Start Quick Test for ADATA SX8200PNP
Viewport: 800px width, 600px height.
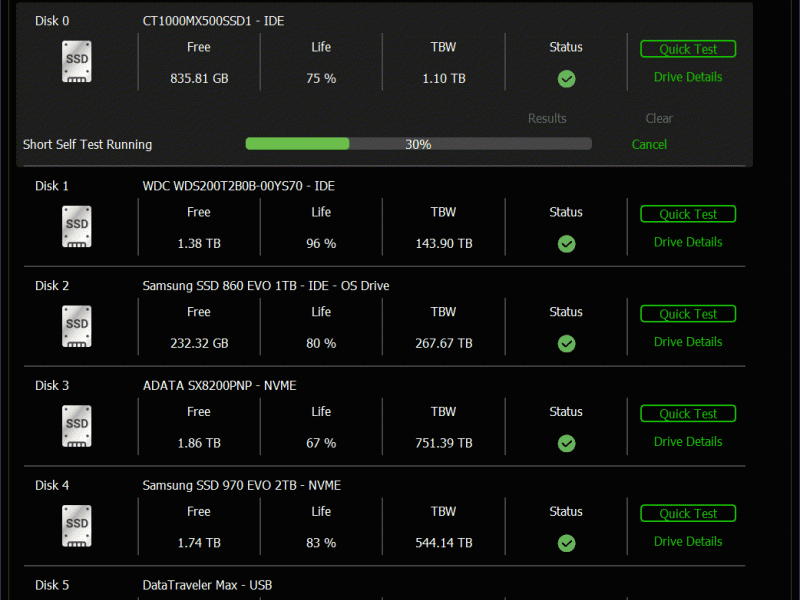tap(688, 414)
